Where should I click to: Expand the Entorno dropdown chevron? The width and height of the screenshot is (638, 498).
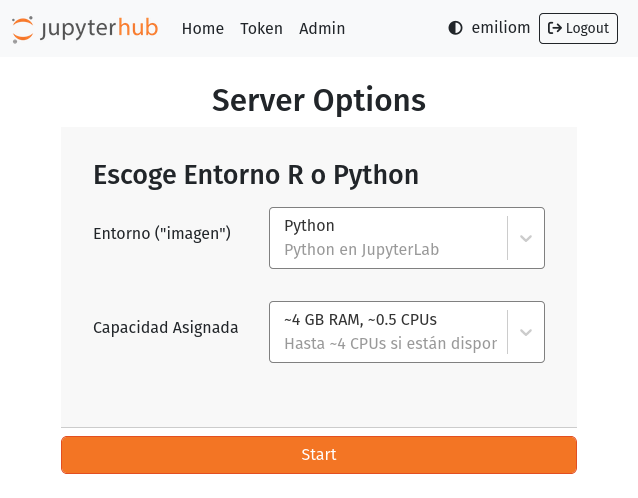click(525, 238)
